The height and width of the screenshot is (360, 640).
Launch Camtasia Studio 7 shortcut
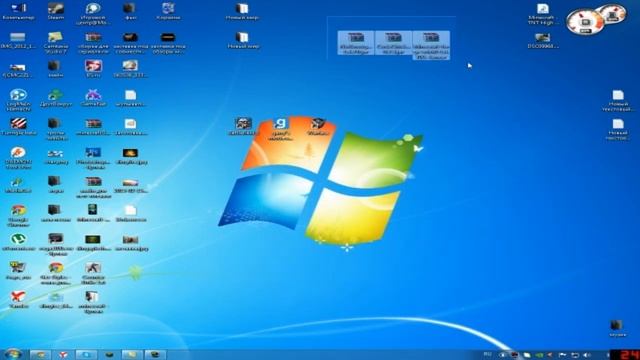56,42
